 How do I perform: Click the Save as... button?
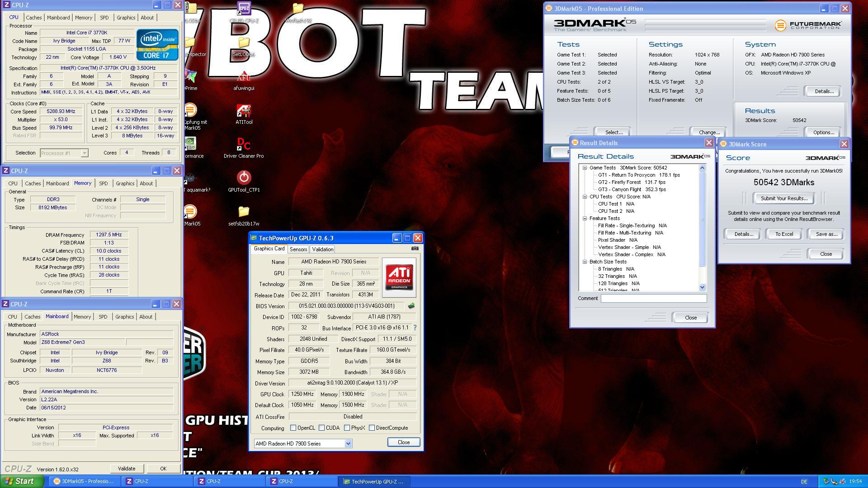826,234
